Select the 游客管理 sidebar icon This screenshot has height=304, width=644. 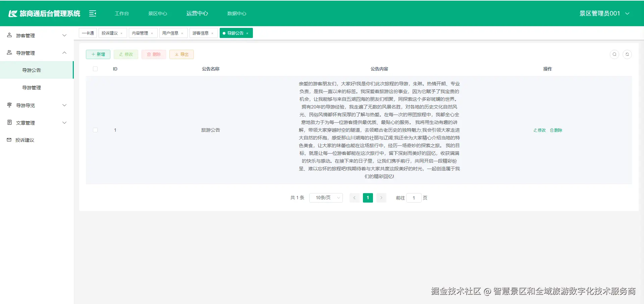(8, 35)
